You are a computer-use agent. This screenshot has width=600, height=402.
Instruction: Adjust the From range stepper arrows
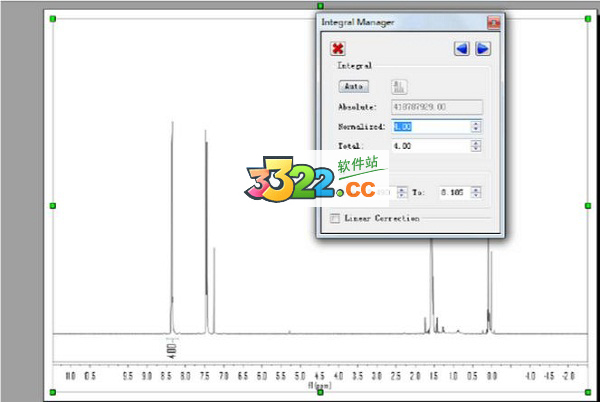click(402, 192)
